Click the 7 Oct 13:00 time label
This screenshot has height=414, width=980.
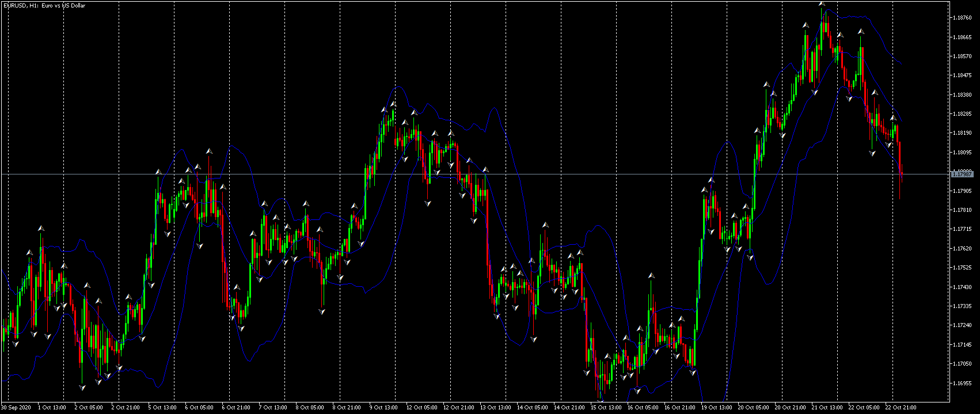click(273, 408)
